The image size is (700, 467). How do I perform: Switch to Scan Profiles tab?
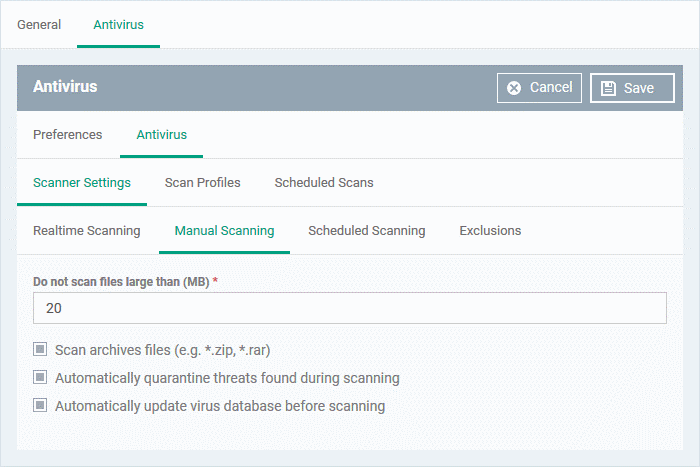pyautogui.click(x=202, y=183)
